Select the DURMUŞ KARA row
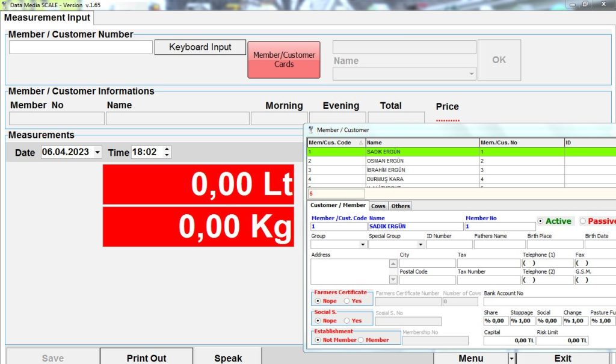616x364 pixels. pyautogui.click(x=461, y=179)
